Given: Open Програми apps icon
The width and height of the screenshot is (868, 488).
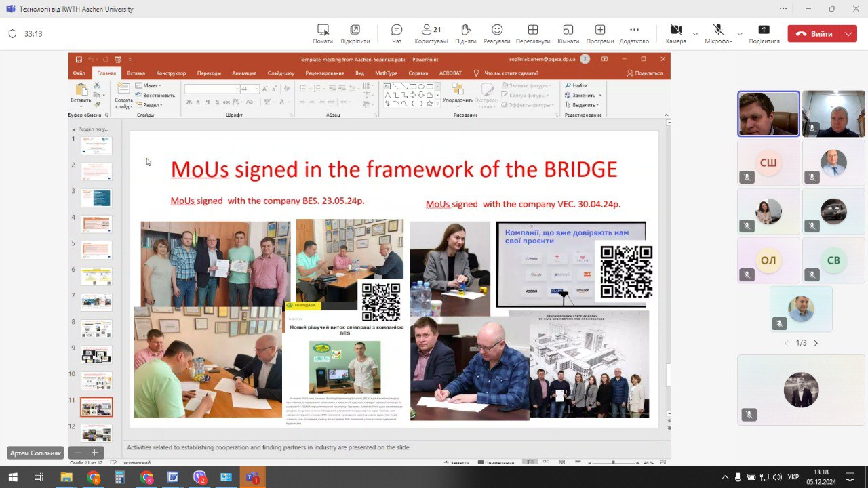Looking at the screenshot, I should (600, 33).
